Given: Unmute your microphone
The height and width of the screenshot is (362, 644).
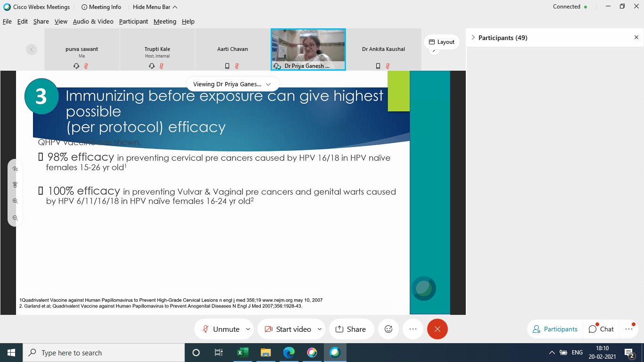Looking at the screenshot, I should (221, 329).
